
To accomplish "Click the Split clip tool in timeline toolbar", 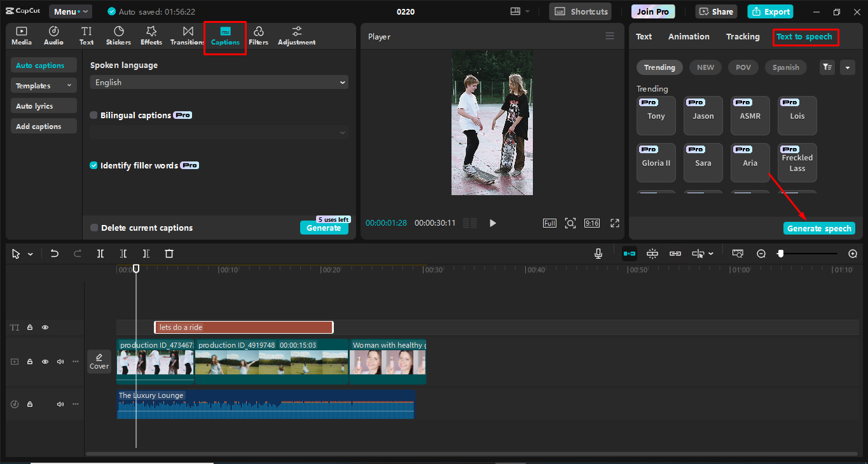I will pos(100,254).
